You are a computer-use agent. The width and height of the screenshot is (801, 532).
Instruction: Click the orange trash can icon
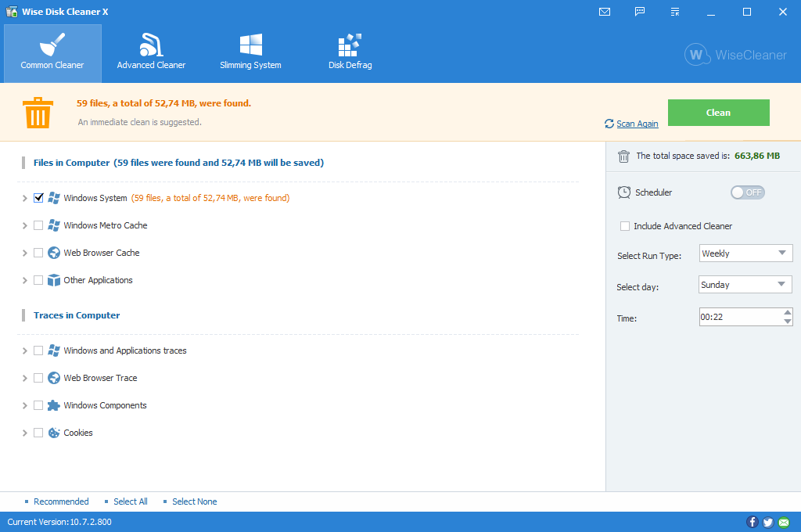pyautogui.click(x=38, y=113)
